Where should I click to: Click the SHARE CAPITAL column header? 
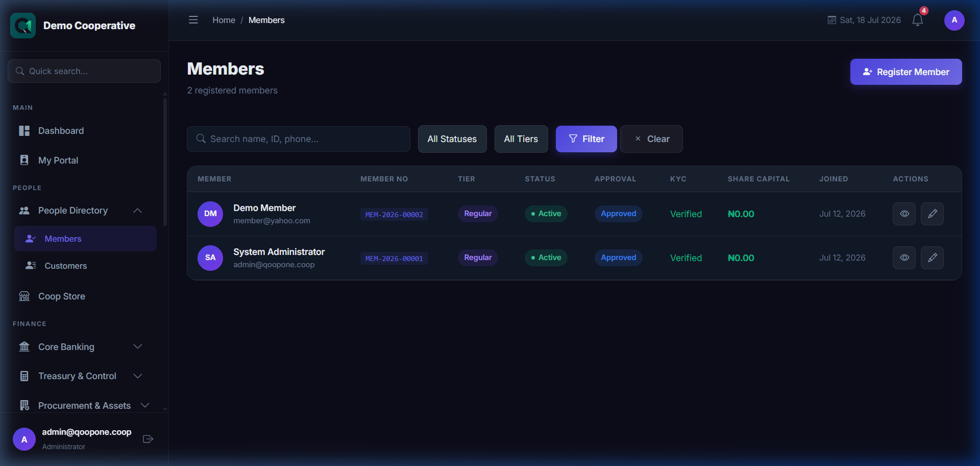pyautogui.click(x=758, y=179)
